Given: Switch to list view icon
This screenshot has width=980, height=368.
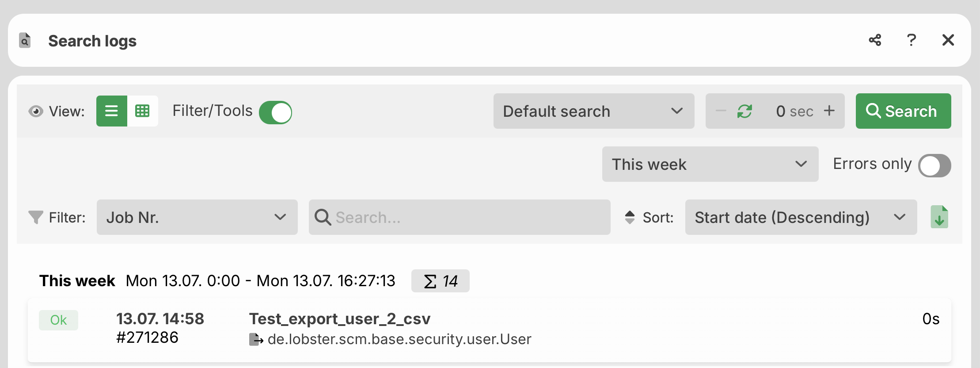Looking at the screenshot, I should [112, 111].
